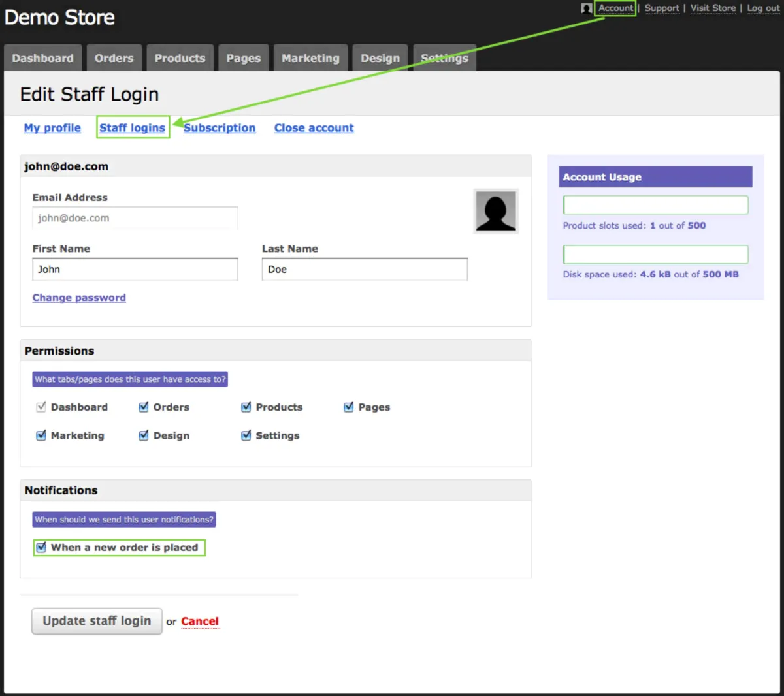This screenshot has height=696, width=784.
Task: Open the Staff logins section
Action: [x=132, y=128]
